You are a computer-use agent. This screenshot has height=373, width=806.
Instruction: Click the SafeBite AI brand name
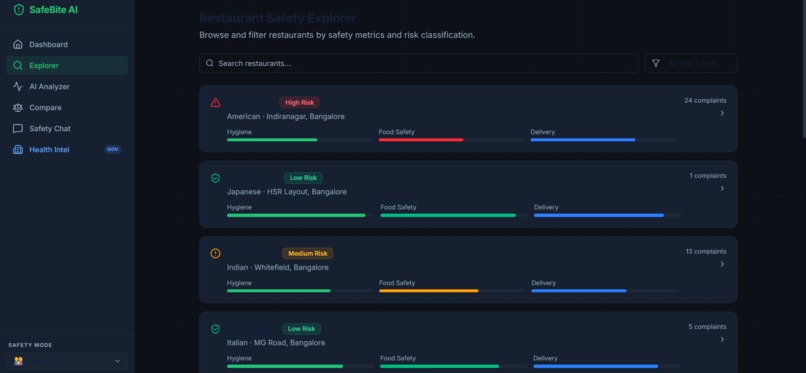pos(53,10)
